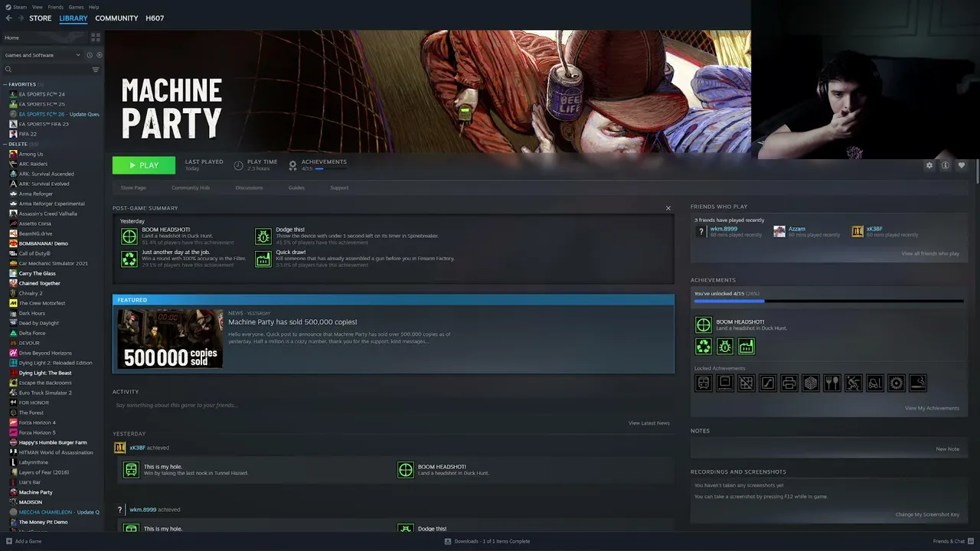Select the factory achievement icon in Achievements
980x551 pixels.
(746, 347)
